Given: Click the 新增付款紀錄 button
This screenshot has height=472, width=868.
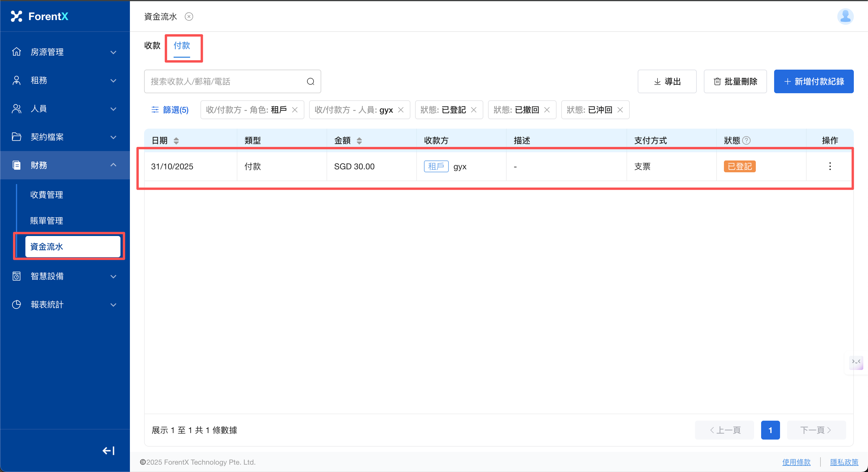Looking at the screenshot, I should [813, 81].
